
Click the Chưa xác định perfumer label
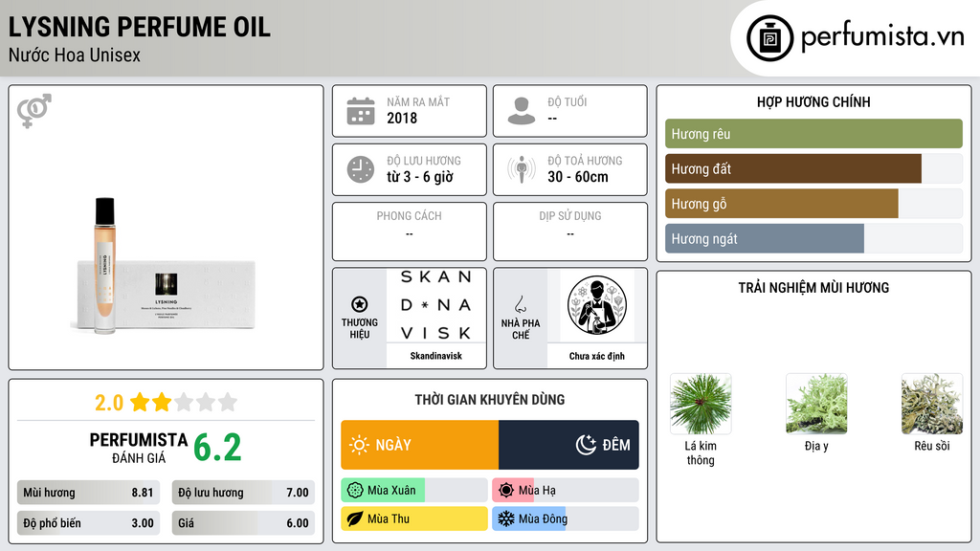click(x=597, y=356)
